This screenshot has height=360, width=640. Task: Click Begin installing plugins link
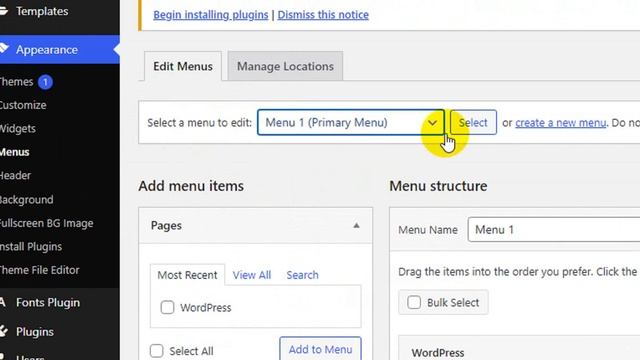click(x=211, y=15)
